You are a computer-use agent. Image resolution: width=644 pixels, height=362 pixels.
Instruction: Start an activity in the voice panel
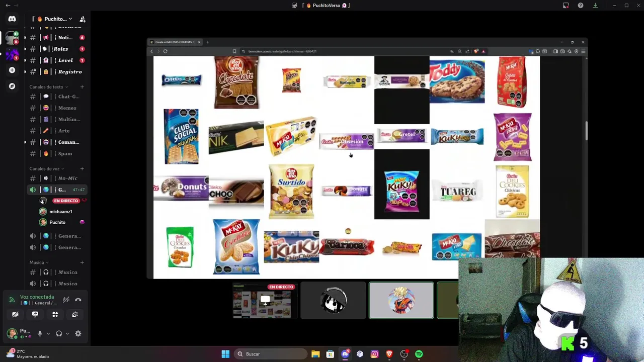[55, 314]
